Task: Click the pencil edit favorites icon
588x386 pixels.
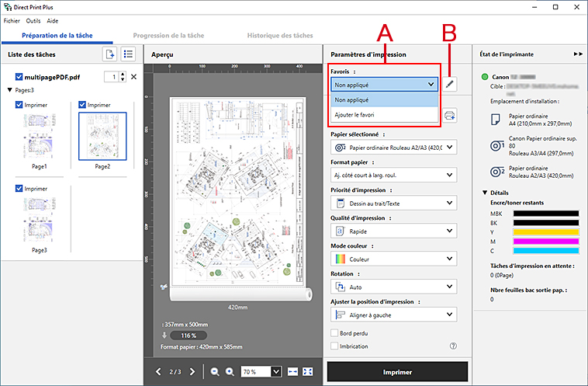Action: pyautogui.click(x=451, y=85)
